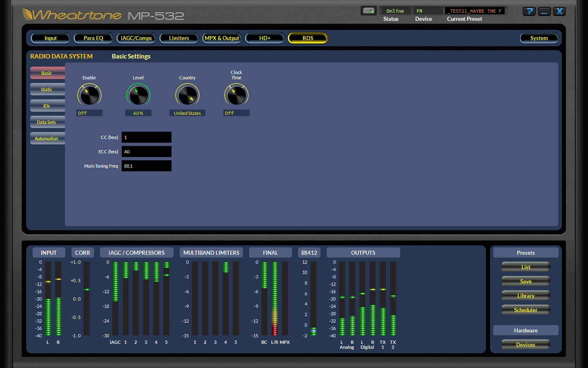Click the CORR meter header

coord(82,253)
